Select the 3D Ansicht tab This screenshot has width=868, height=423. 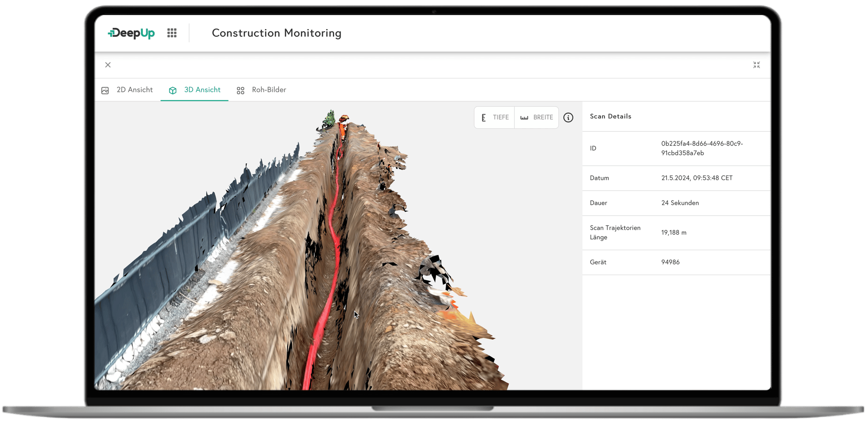tap(194, 90)
